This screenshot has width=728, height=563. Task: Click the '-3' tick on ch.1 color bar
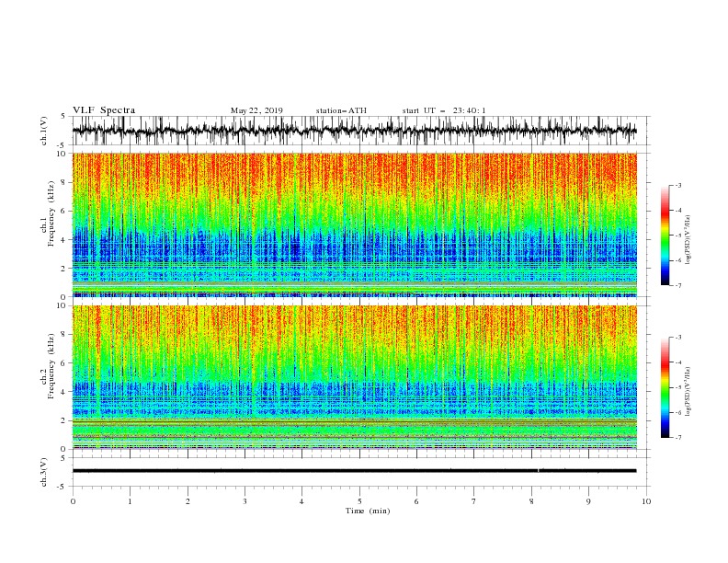677,185
